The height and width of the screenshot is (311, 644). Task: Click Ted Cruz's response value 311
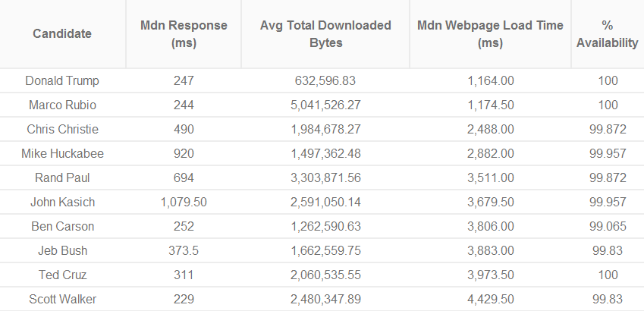[184, 275]
